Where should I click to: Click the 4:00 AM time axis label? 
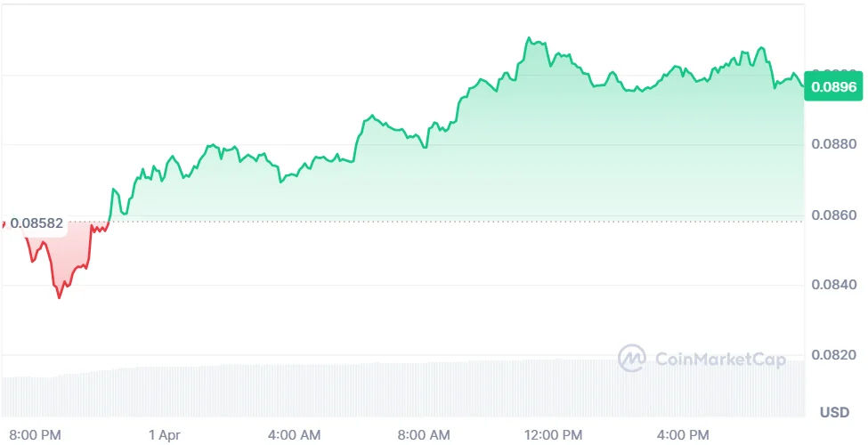(x=294, y=435)
